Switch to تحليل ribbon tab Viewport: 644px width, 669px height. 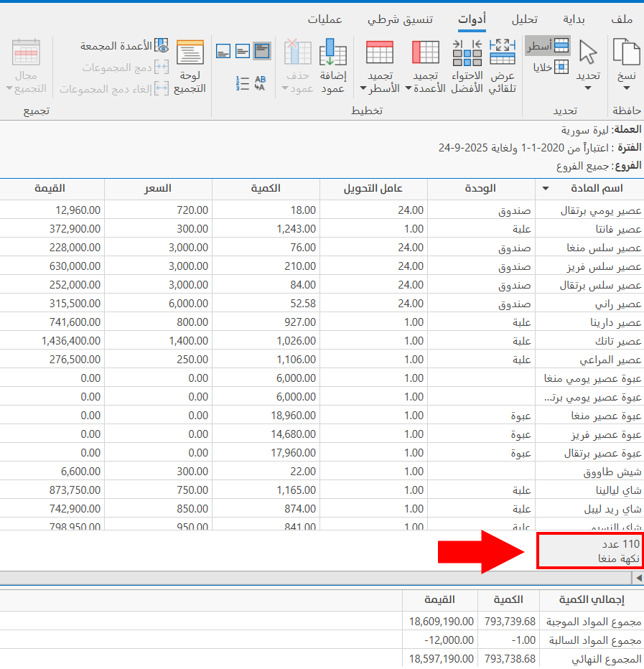tap(524, 19)
